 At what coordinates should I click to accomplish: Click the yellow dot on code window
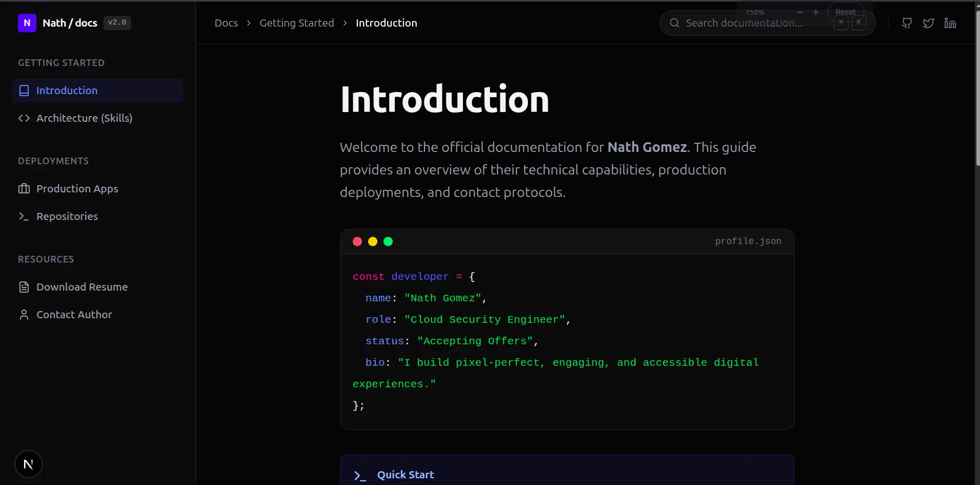pos(373,241)
